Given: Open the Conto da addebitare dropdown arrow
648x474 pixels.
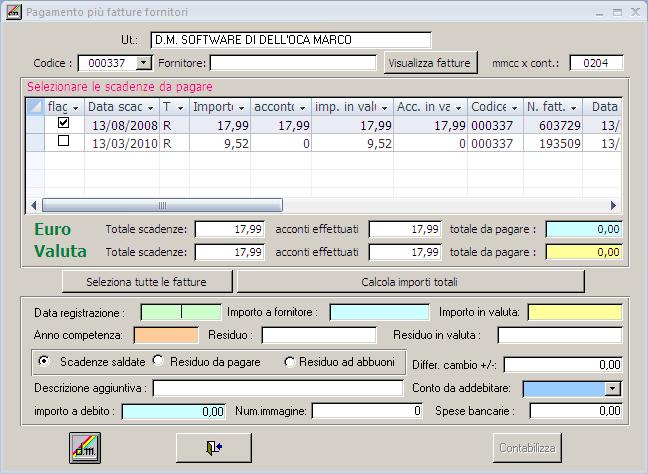Looking at the screenshot, I should (x=613, y=388).
